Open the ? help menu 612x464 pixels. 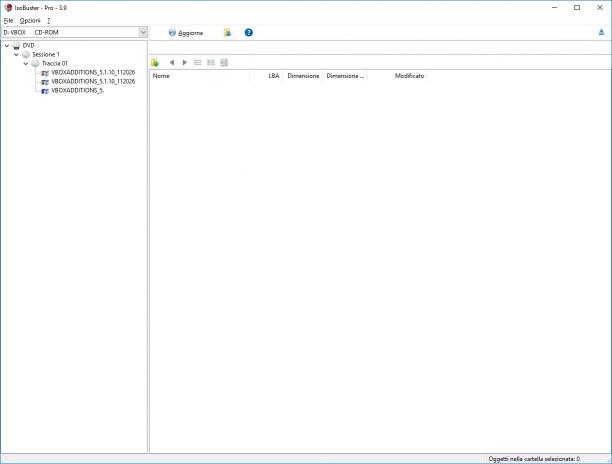pos(49,20)
